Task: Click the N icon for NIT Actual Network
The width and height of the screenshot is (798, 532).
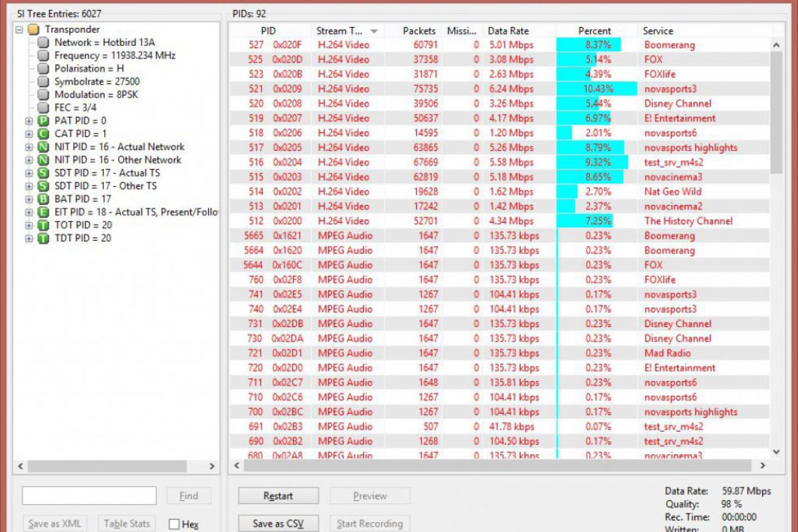Action: pyautogui.click(x=43, y=147)
